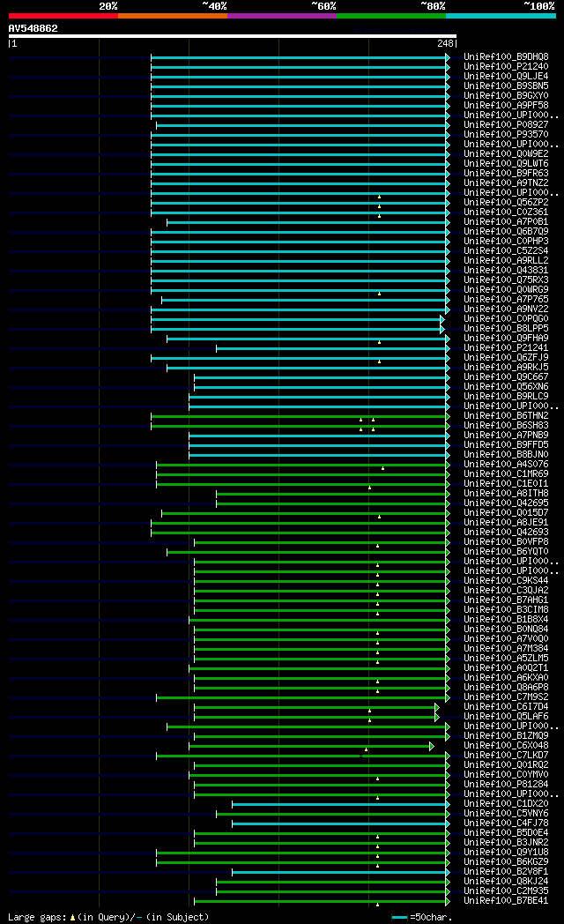Open hit UniRef100_B0VFP8
Viewport: 564px width, 924px height.
point(506,541)
